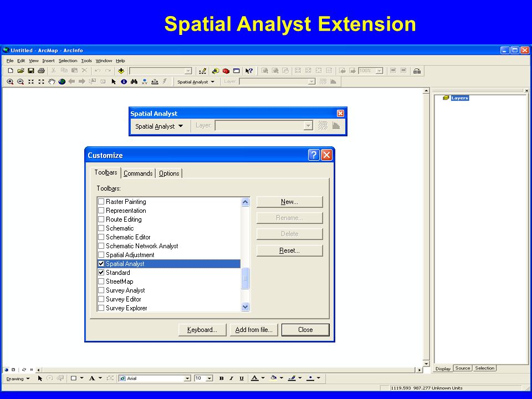Open the Tools menu

pyautogui.click(x=86, y=61)
